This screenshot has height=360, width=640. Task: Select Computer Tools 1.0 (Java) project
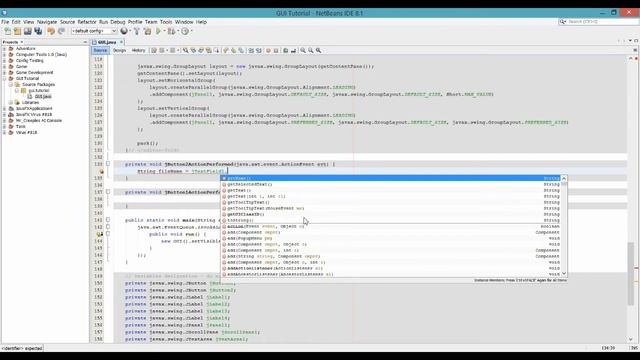click(41, 54)
